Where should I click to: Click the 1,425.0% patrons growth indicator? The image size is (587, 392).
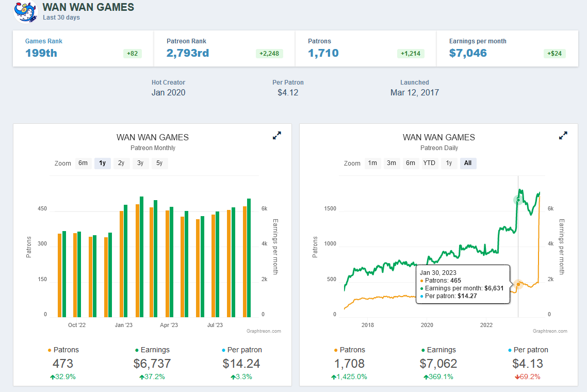coord(349,377)
